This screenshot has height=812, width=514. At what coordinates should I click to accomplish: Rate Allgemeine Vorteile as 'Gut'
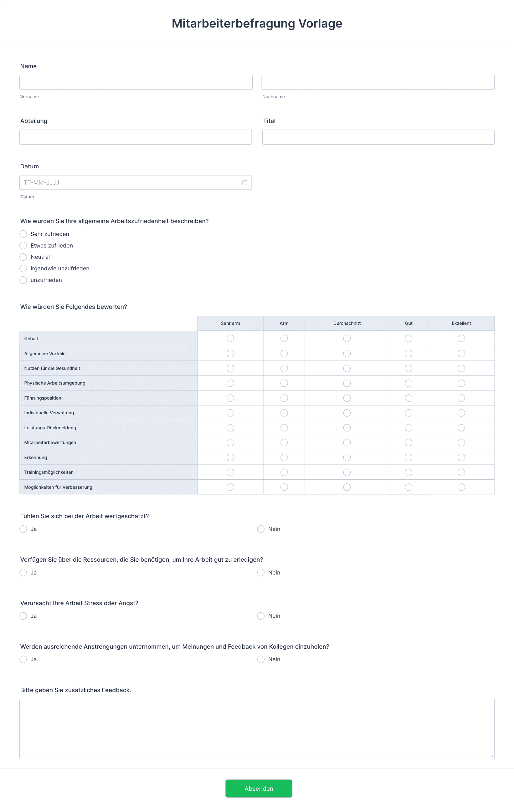pos(409,353)
